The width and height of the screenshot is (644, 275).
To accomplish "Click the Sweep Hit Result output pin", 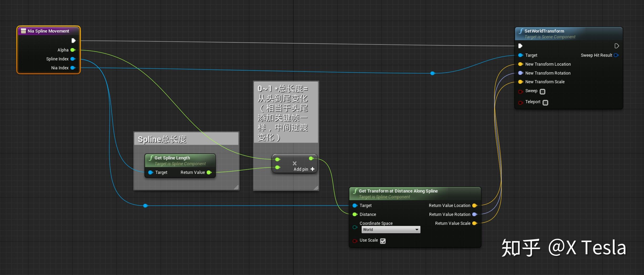I will pos(616,55).
